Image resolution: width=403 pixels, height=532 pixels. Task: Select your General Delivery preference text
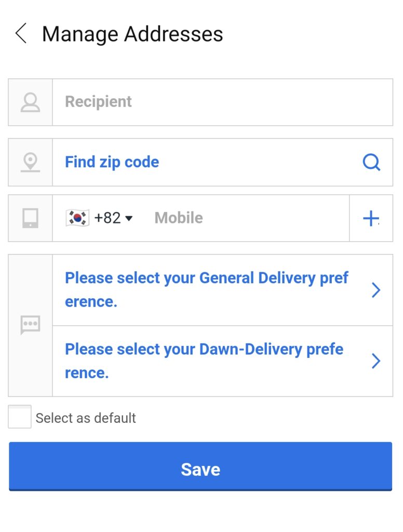[206, 289]
